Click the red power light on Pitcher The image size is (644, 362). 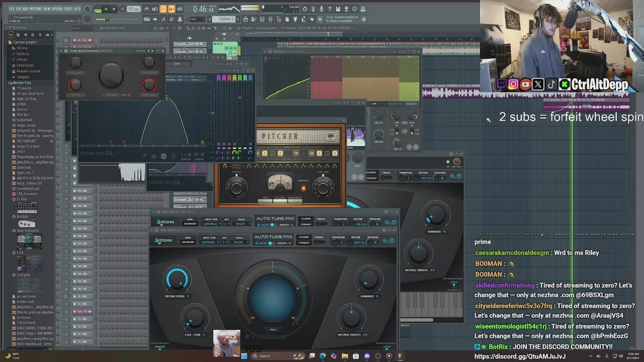pyautogui.click(x=303, y=189)
